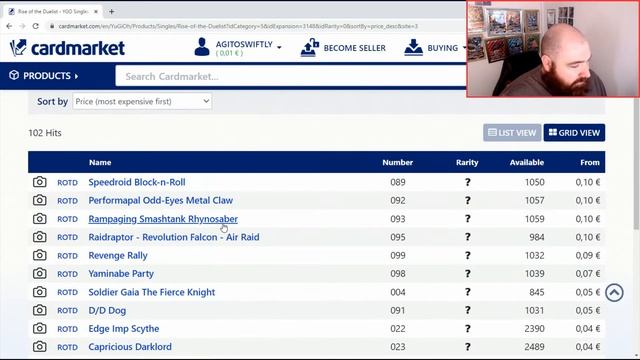The height and width of the screenshot is (360, 640).
Task: Sort by Number column header
Action: pyautogui.click(x=398, y=162)
